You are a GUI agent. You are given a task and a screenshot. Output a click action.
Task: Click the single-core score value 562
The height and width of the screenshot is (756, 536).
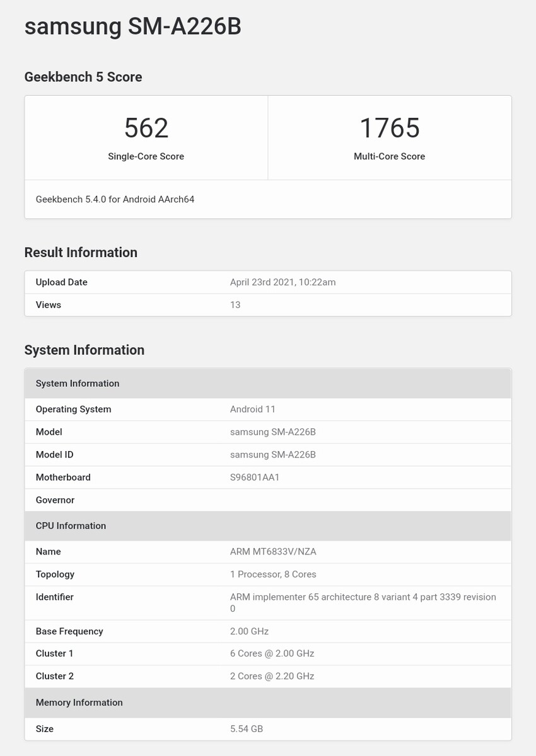(146, 128)
